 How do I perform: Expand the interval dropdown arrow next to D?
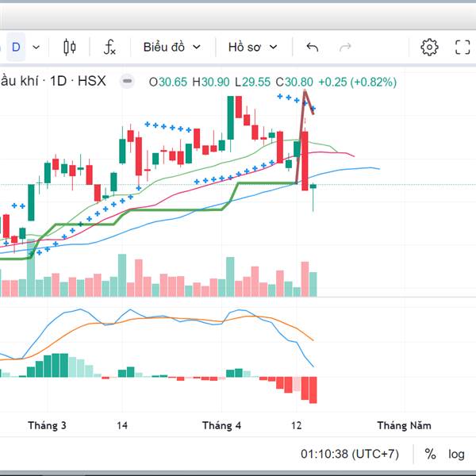click(x=36, y=48)
